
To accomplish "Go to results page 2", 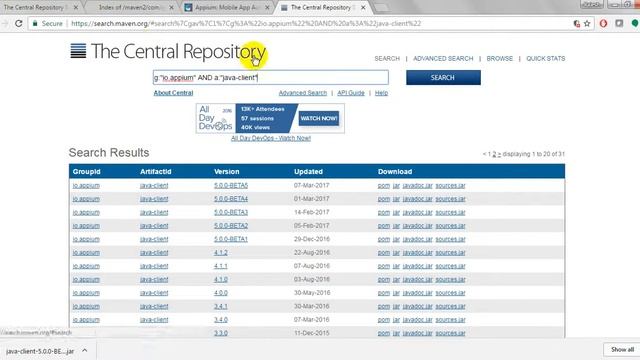I will tap(494, 154).
